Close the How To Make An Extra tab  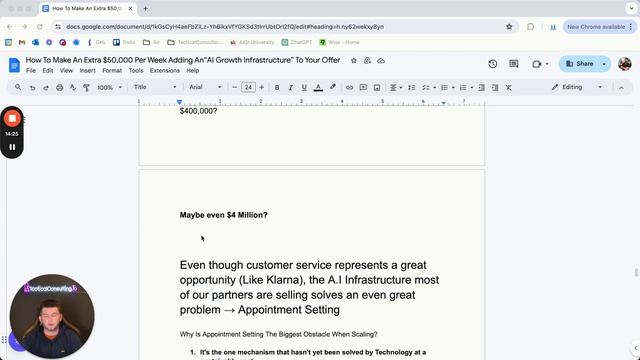coord(130,8)
